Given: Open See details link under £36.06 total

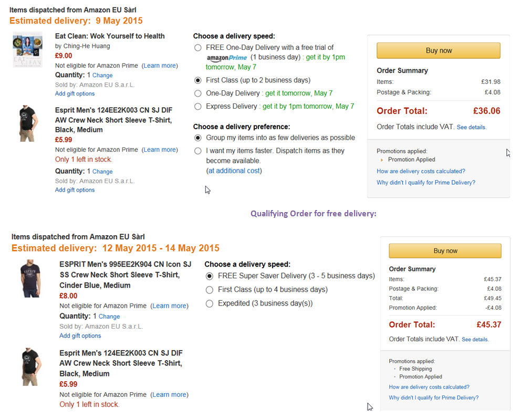Looking at the screenshot, I should [x=471, y=128].
